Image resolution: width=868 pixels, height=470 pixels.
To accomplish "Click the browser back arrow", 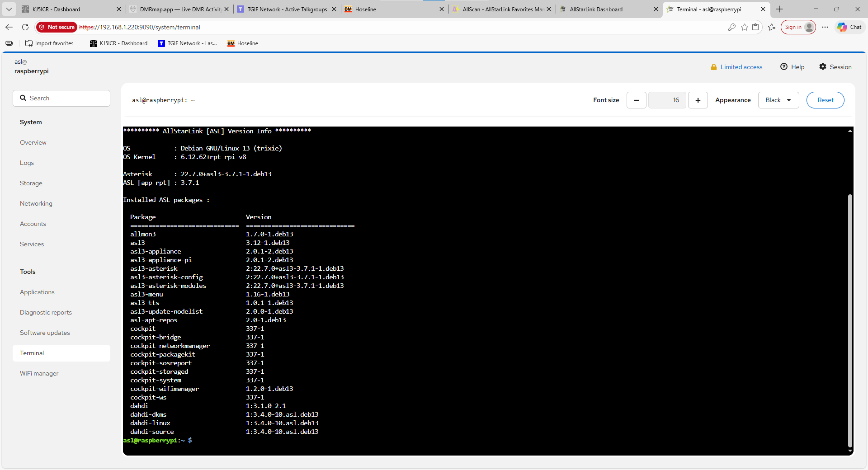I will click(9, 27).
